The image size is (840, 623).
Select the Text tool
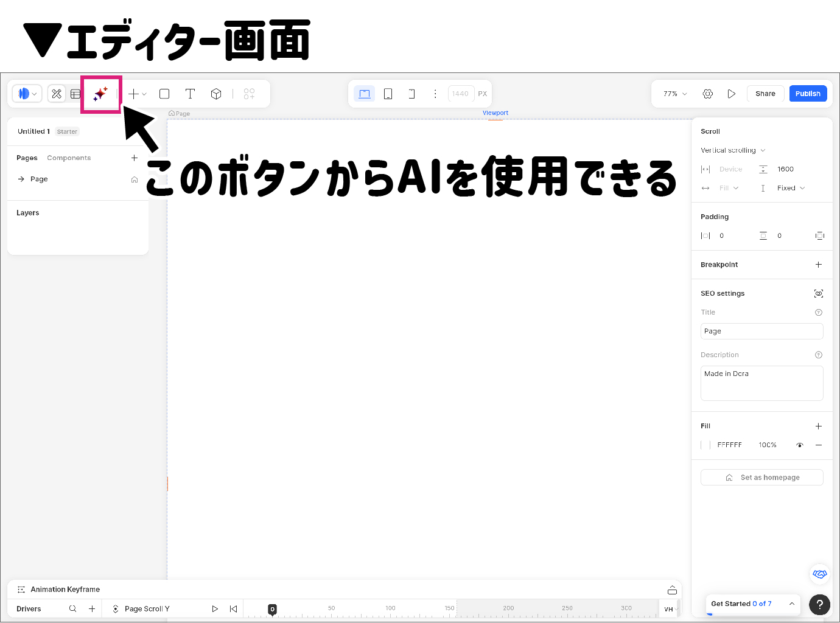(190, 94)
